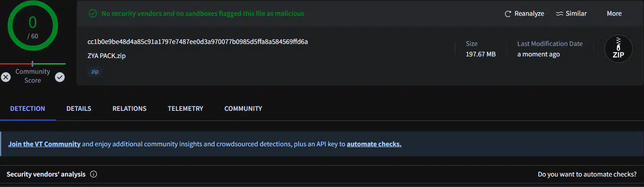Select the TELEMETRY tab

(185, 108)
